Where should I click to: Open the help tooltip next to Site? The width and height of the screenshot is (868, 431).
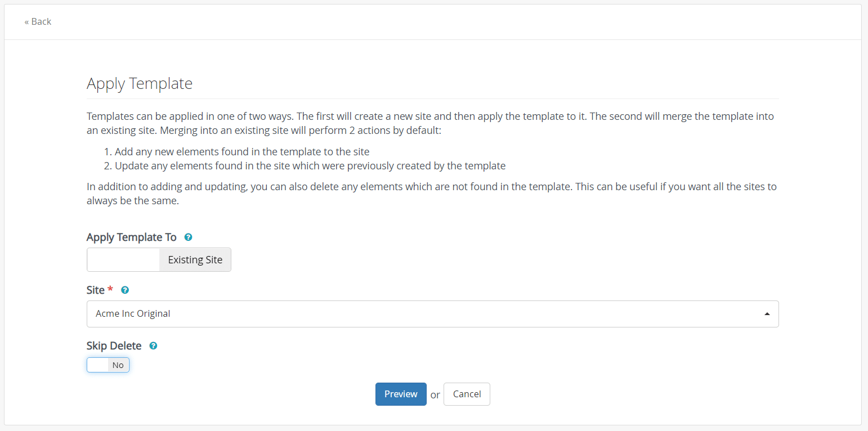point(125,290)
